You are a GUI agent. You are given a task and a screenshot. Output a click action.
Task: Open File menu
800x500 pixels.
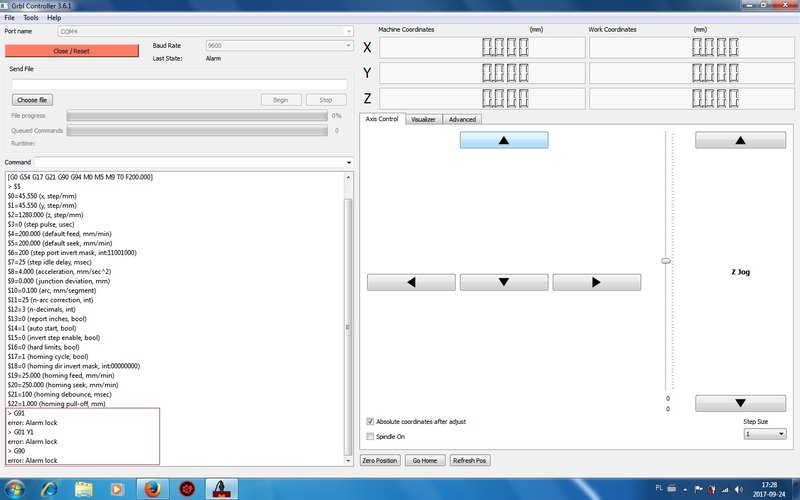pyautogui.click(x=10, y=17)
